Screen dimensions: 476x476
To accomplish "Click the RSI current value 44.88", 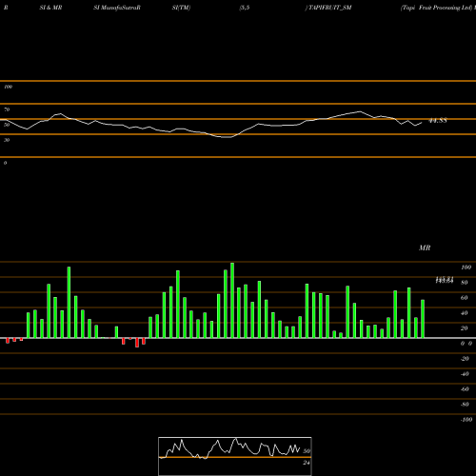I will (438, 121).
